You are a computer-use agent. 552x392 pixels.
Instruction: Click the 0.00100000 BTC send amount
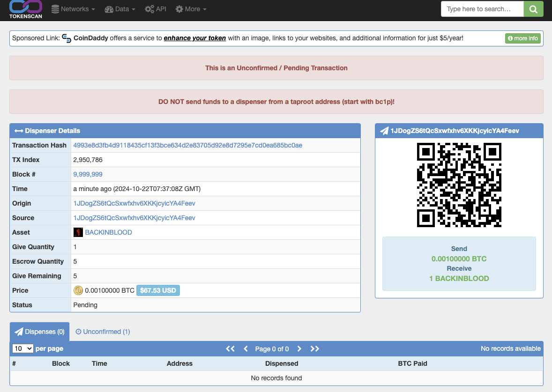tap(459, 259)
